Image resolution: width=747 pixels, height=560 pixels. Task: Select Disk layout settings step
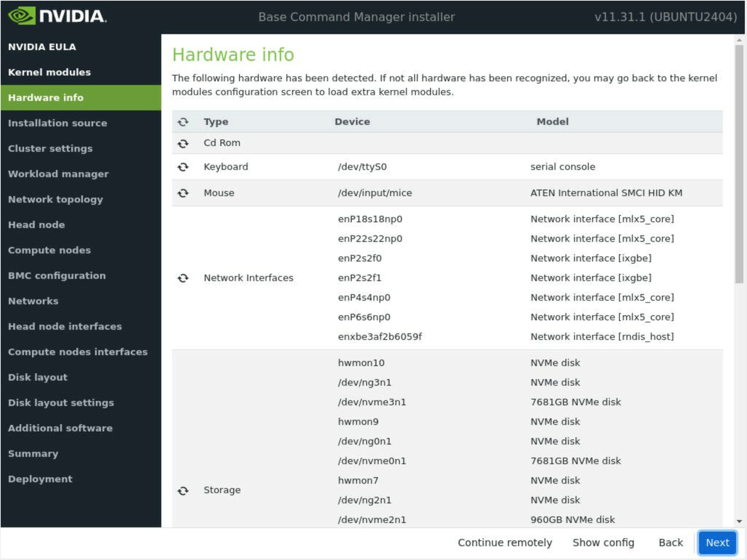[x=61, y=403]
